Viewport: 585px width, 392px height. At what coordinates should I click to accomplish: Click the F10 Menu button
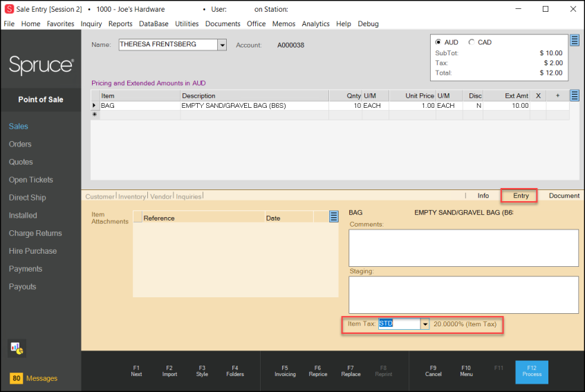[466, 371]
